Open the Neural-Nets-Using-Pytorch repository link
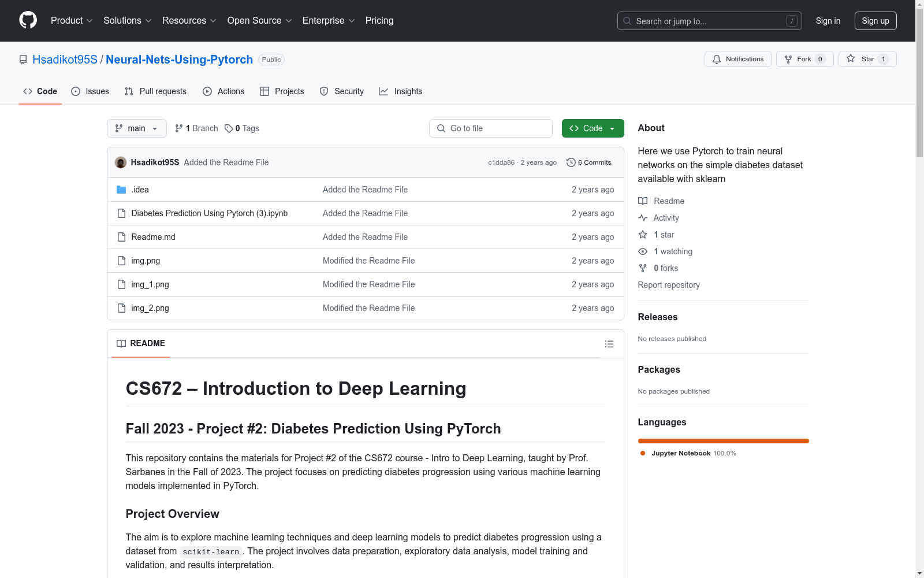The image size is (924, 578). pos(179,60)
